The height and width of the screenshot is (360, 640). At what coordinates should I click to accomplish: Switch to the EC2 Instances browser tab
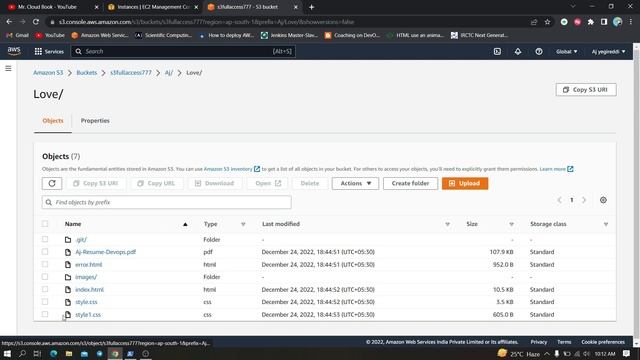coord(153,7)
